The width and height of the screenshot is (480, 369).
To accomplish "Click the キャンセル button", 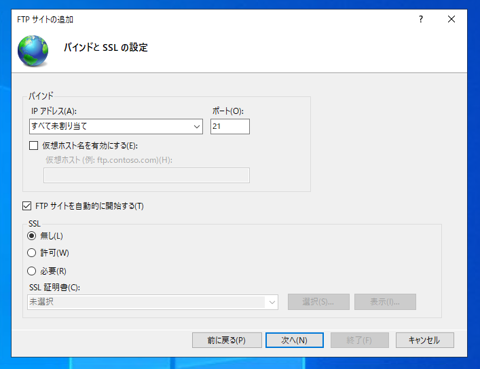I will tap(425, 340).
